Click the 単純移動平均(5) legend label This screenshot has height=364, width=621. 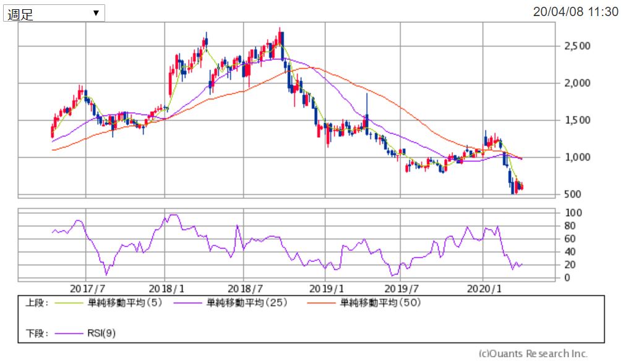(x=125, y=303)
